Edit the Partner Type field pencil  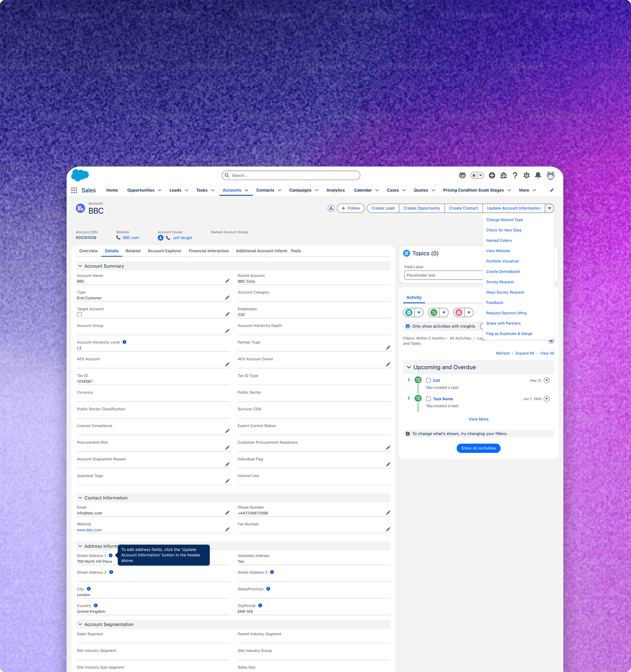coord(388,348)
